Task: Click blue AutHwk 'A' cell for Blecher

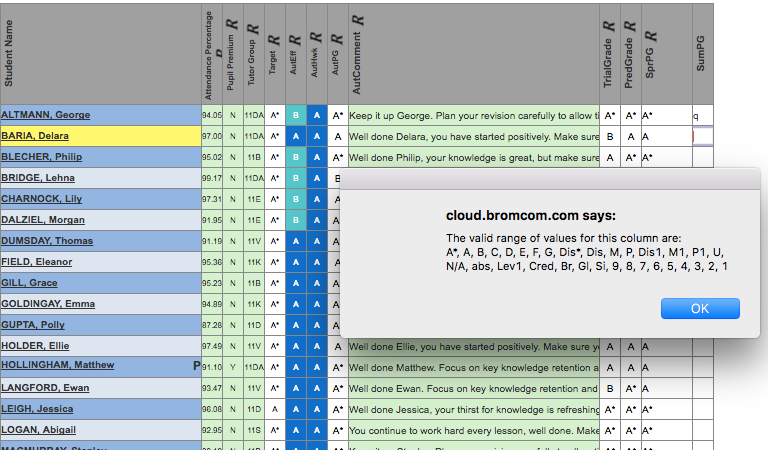Action: pos(317,158)
